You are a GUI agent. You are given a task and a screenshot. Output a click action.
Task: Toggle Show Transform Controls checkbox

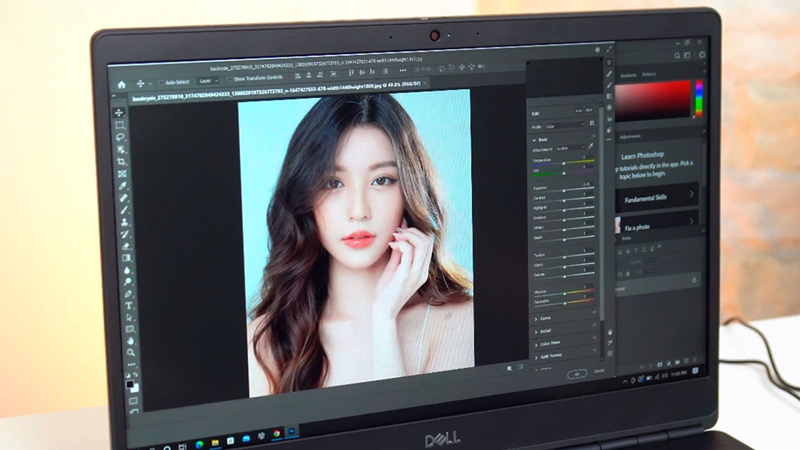point(228,79)
